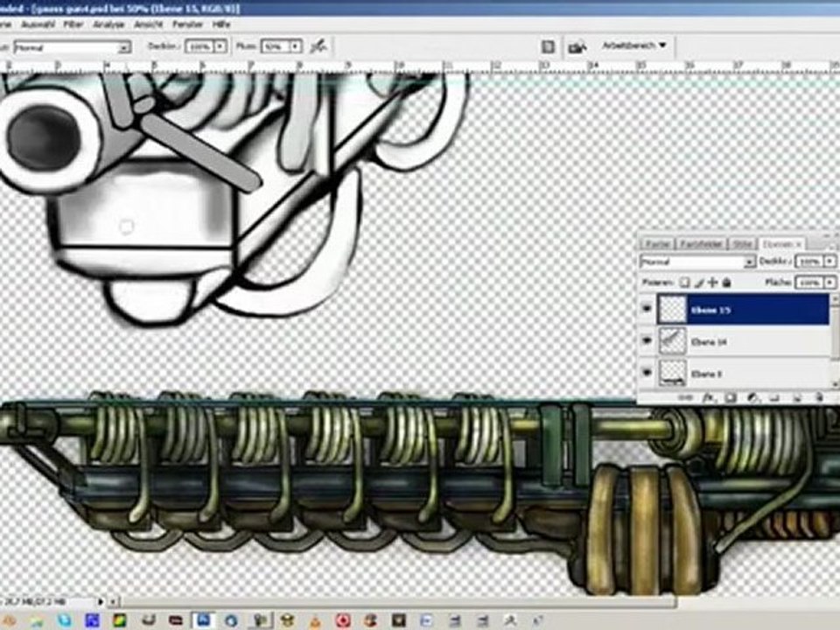The width and height of the screenshot is (840, 630).
Task: Launch Bridge from the options bar icon
Action: point(577,47)
